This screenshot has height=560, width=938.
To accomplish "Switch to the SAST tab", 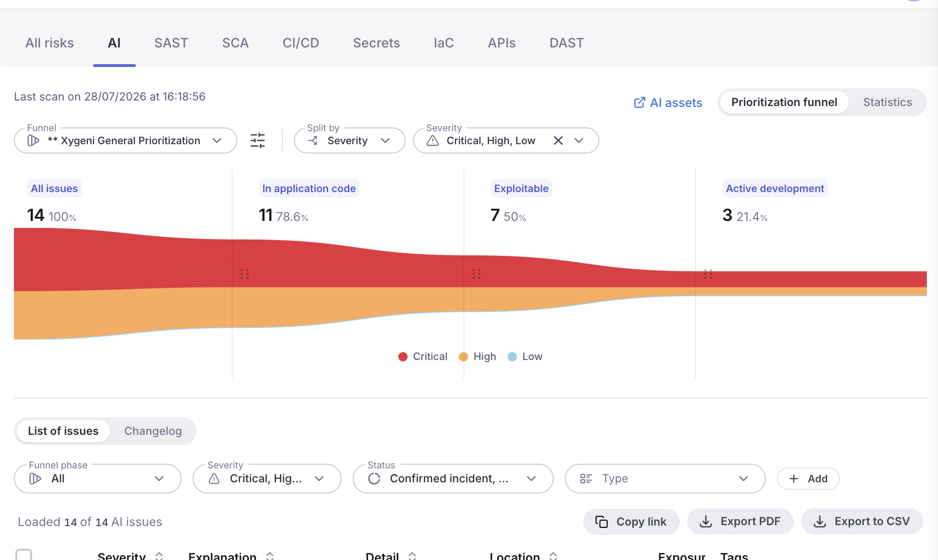I will pyautogui.click(x=171, y=43).
